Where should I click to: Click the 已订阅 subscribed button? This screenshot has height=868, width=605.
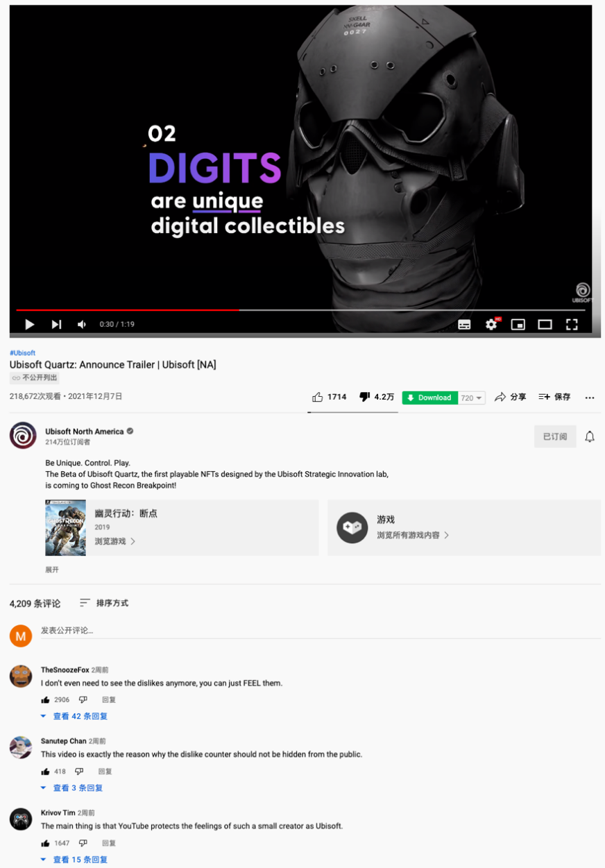click(x=555, y=436)
